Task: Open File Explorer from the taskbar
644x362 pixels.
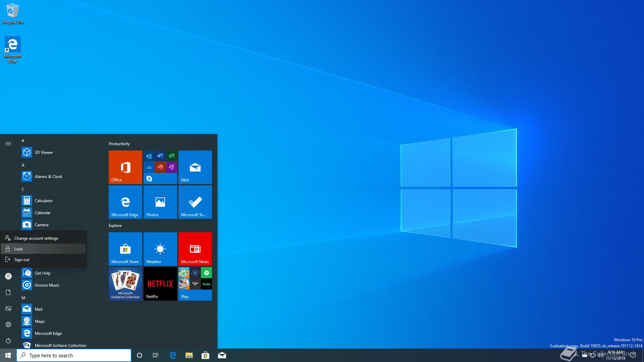Action: tap(189, 355)
